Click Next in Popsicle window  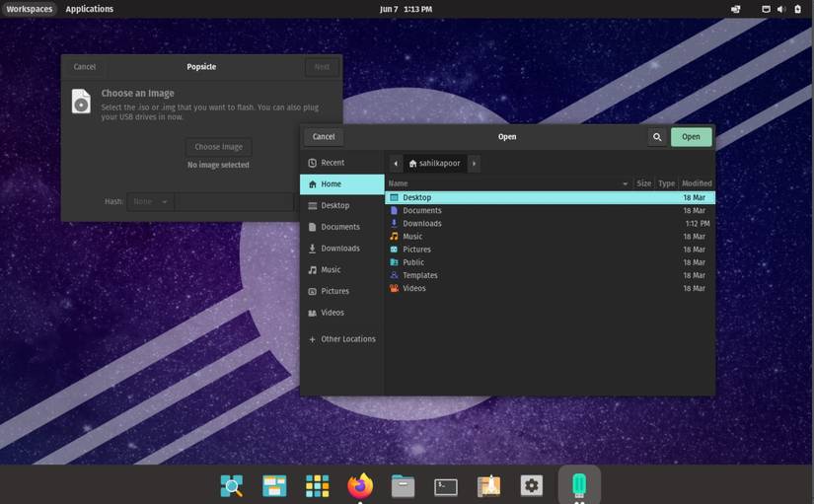coord(322,67)
